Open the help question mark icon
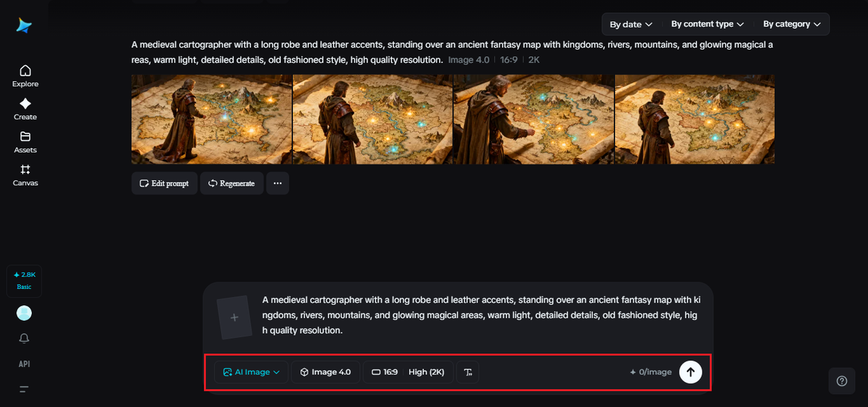The height and width of the screenshot is (407, 868). 842,381
